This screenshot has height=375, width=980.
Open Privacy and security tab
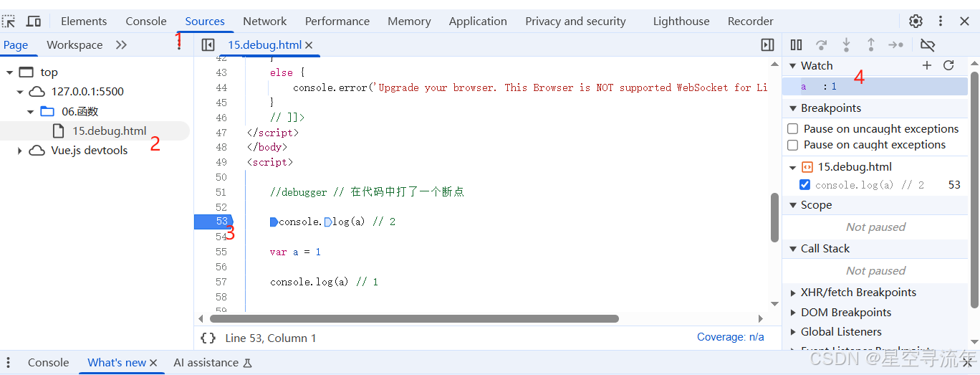(x=575, y=21)
